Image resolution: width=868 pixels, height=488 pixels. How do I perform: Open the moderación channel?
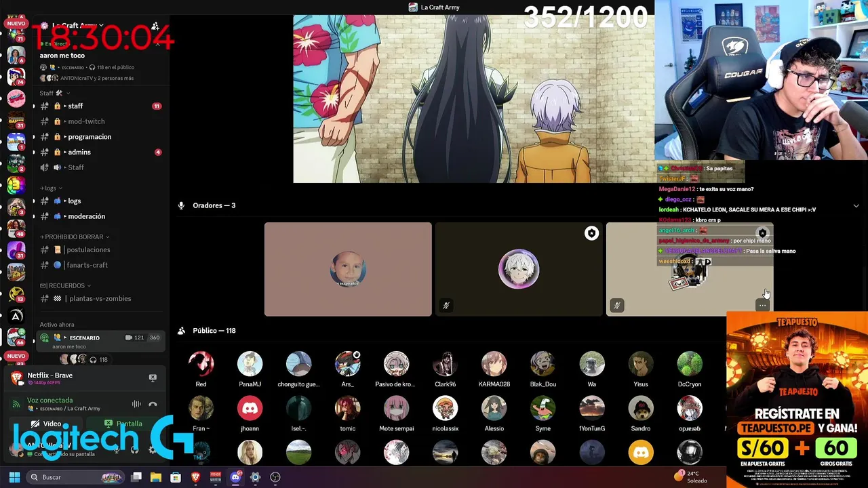(100, 216)
